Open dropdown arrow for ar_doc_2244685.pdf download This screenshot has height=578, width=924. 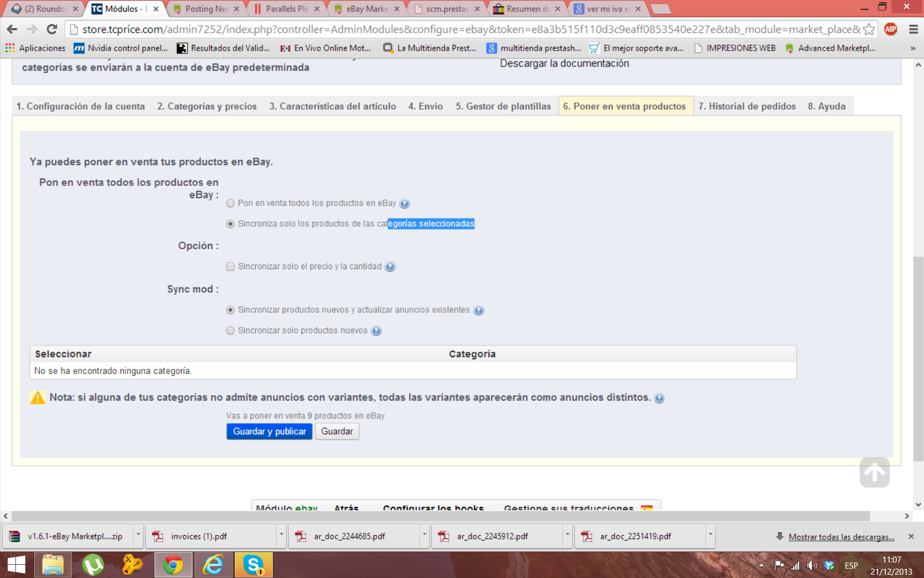[x=425, y=536]
